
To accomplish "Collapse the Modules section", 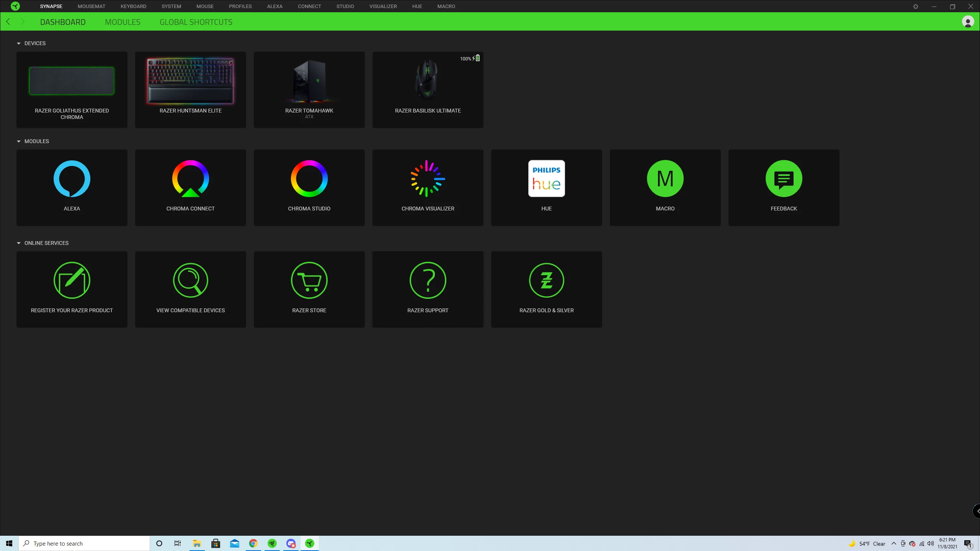I will click(x=19, y=142).
